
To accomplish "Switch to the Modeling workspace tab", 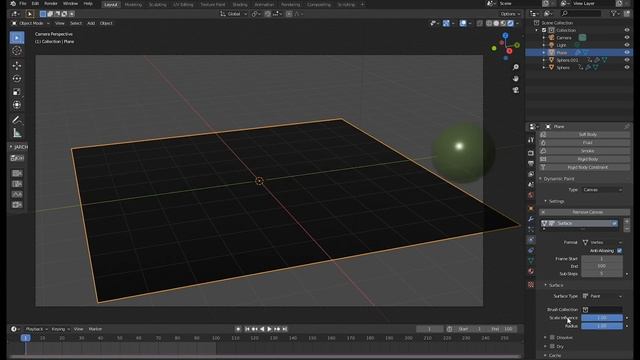I will point(133,4).
